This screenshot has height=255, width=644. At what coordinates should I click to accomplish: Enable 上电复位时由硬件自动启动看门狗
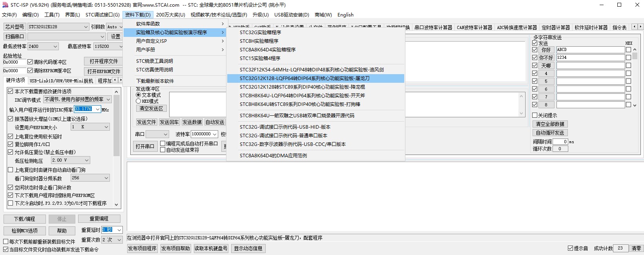[11, 170]
